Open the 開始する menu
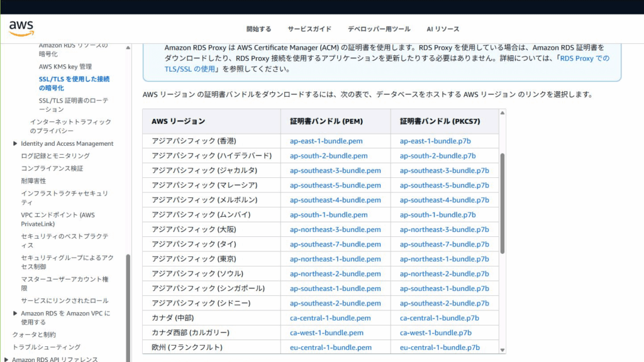Viewport: 644px width, 362px height. tap(258, 29)
